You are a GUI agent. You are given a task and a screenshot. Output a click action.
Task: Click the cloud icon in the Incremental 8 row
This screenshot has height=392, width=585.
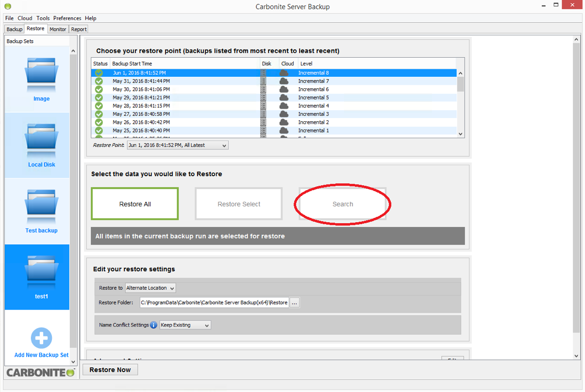click(x=284, y=73)
